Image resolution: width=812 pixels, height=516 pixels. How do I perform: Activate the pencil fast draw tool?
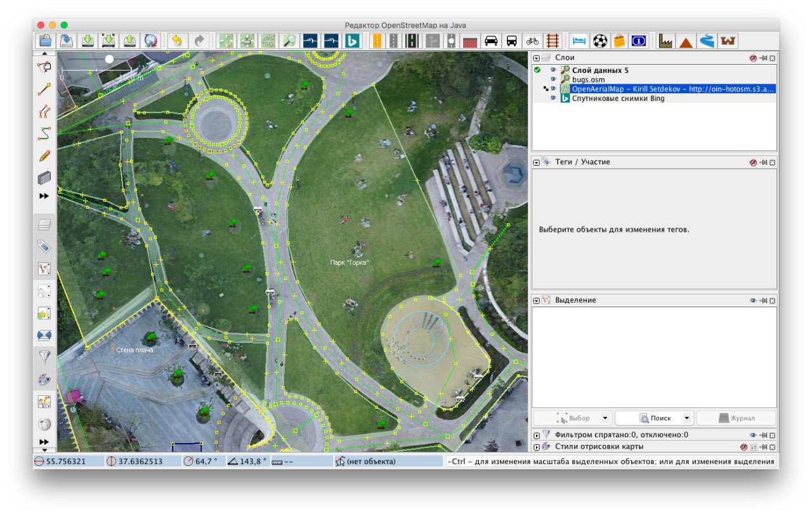coord(44,155)
